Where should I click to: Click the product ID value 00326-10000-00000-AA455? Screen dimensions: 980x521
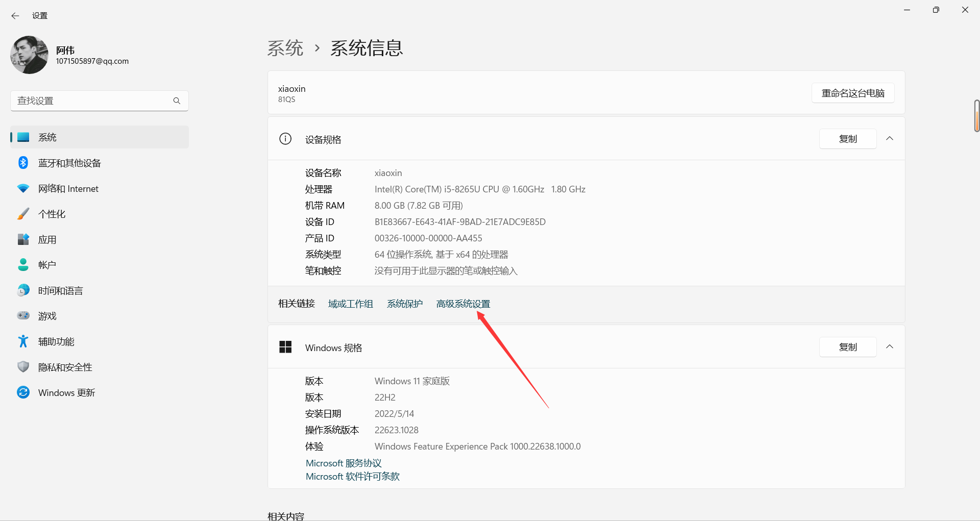tap(428, 238)
